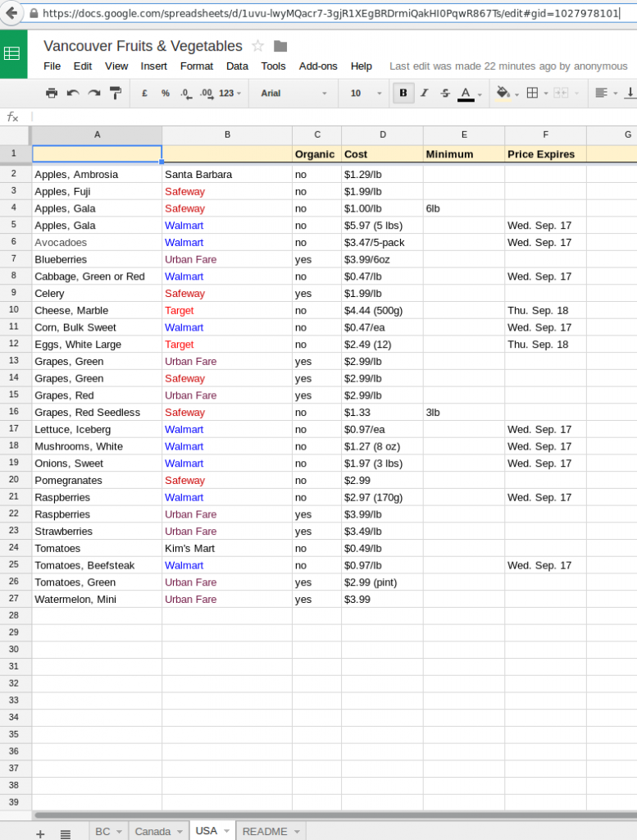Open the font size 10 dropdown

click(x=366, y=94)
